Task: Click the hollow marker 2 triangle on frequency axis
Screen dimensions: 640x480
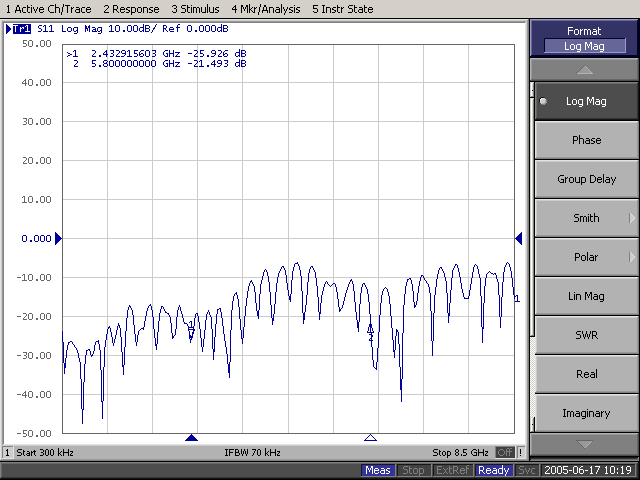Action: 370,438
